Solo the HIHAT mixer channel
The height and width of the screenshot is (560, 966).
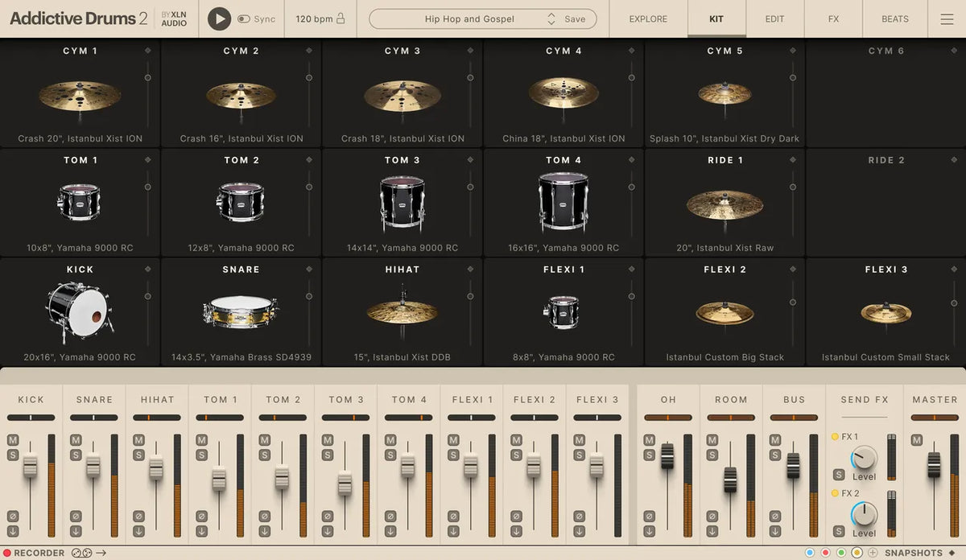point(138,454)
